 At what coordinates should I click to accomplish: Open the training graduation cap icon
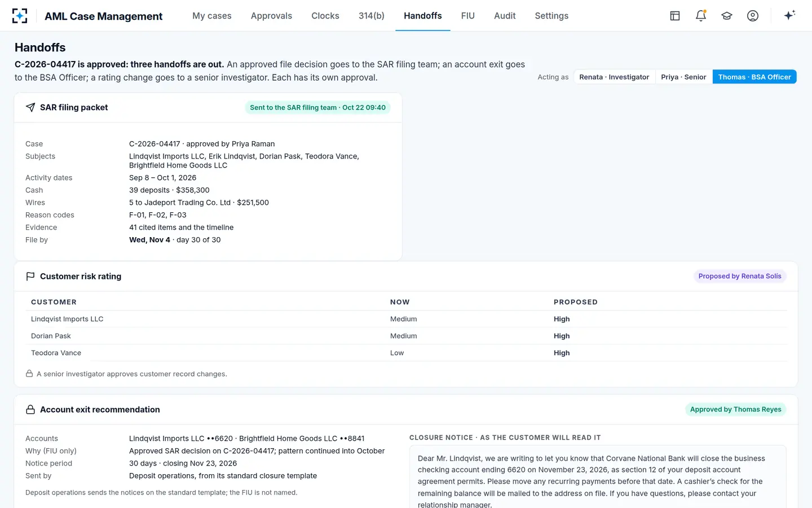point(727,16)
